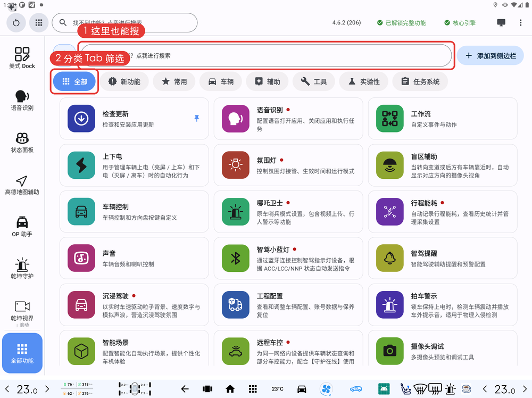This screenshot has height=398, width=532.
Task: Select 全部功能 at the sidebar bottom
Action: pos(22,353)
